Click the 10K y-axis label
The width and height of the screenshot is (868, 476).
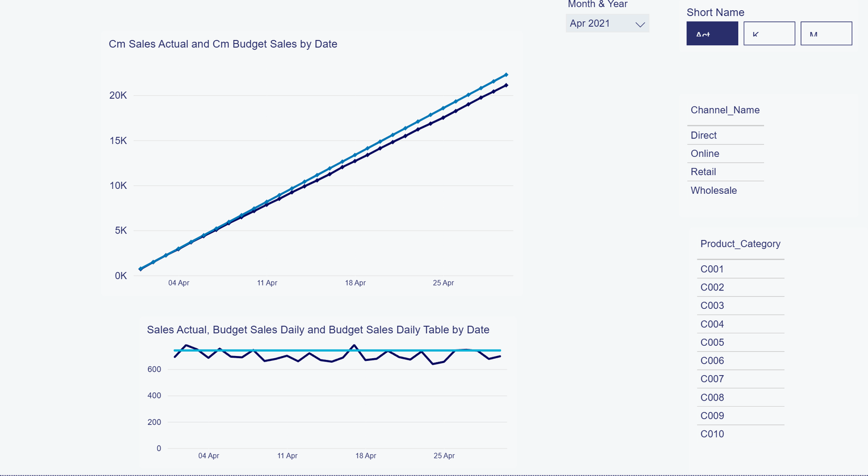pyautogui.click(x=118, y=186)
